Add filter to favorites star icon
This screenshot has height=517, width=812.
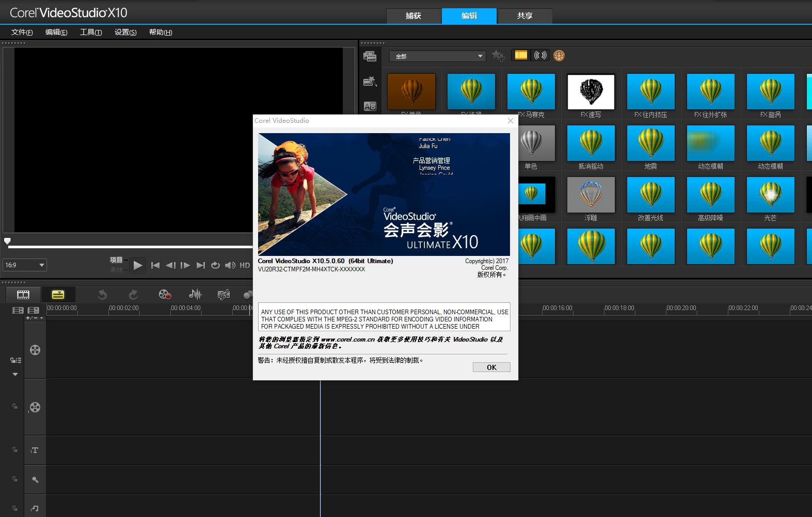(x=498, y=55)
